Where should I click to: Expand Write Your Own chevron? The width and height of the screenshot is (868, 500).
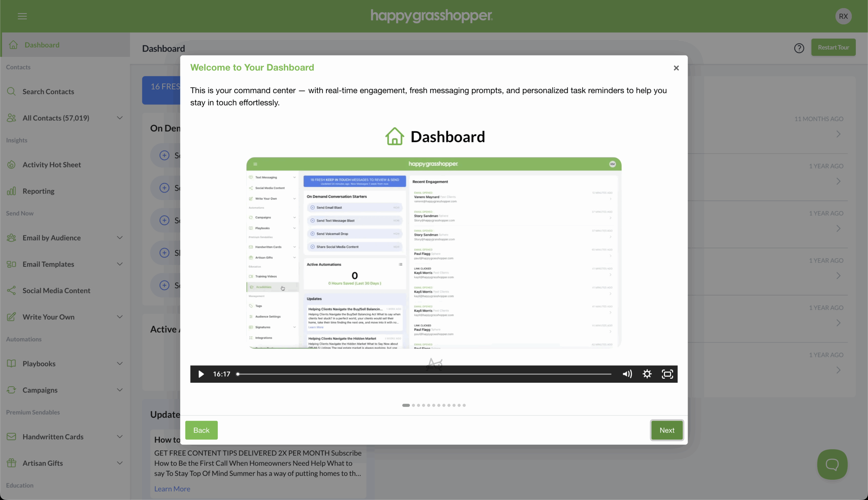tap(120, 317)
